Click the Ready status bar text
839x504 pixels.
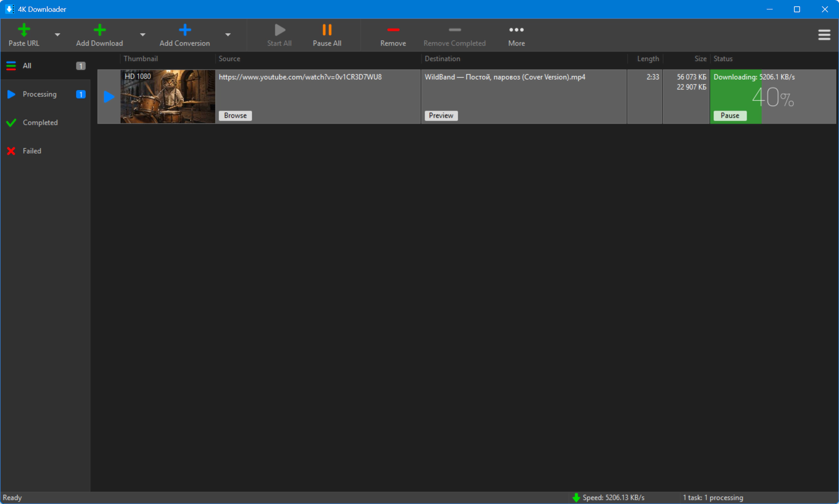tap(12, 498)
